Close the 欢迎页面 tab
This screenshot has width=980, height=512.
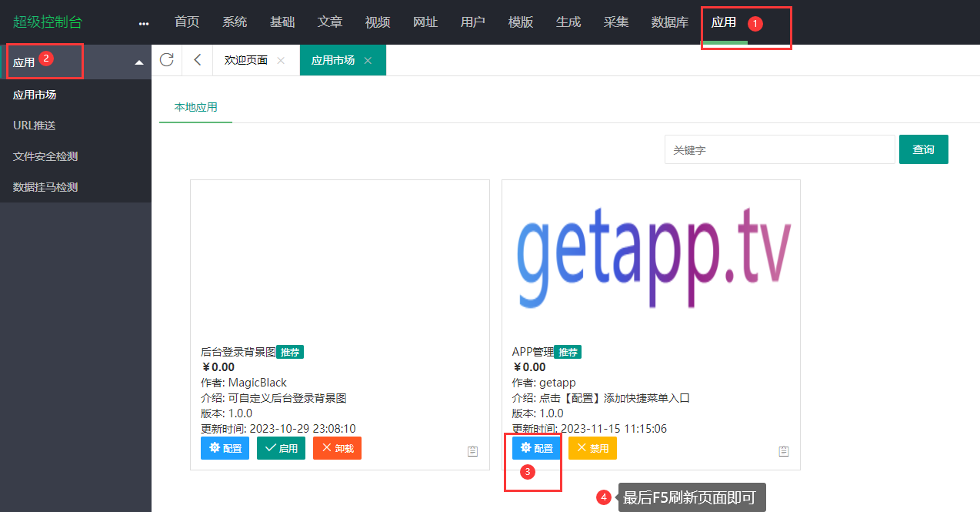coord(281,60)
